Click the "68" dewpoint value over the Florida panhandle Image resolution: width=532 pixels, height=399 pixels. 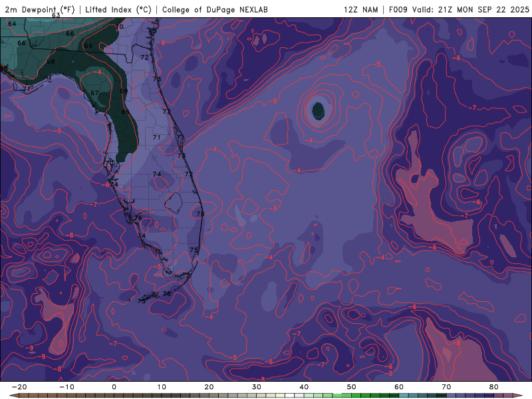point(51,61)
